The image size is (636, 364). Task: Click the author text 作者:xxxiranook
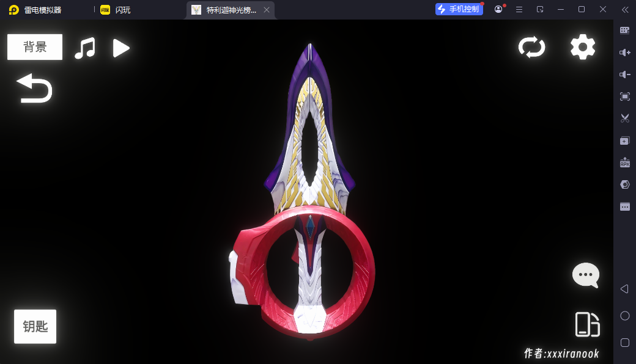(562, 354)
